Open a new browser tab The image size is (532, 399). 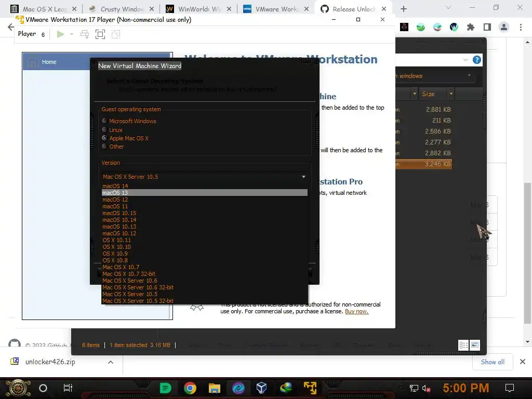(403, 9)
